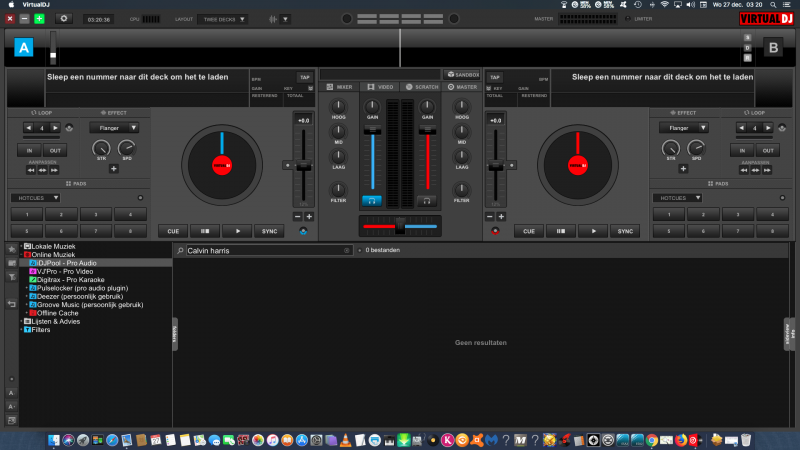Click the crossfader handle
Screen dimensions: 800x450
pos(401,226)
